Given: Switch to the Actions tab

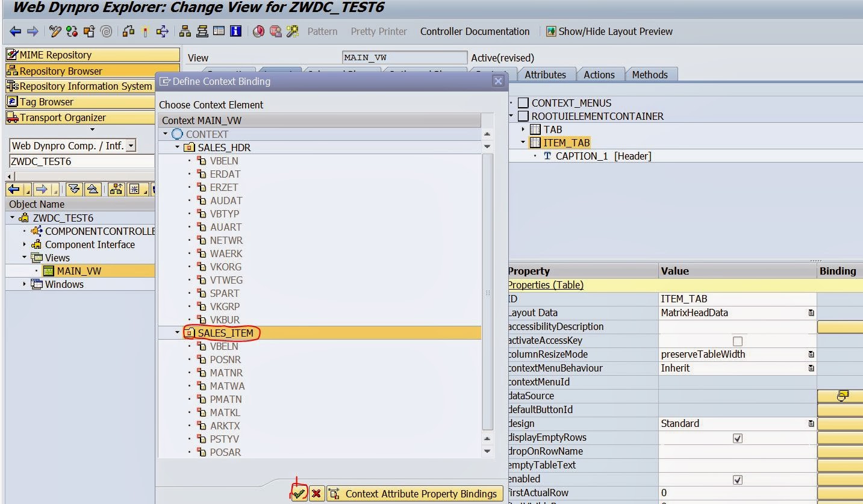Looking at the screenshot, I should click(599, 75).
